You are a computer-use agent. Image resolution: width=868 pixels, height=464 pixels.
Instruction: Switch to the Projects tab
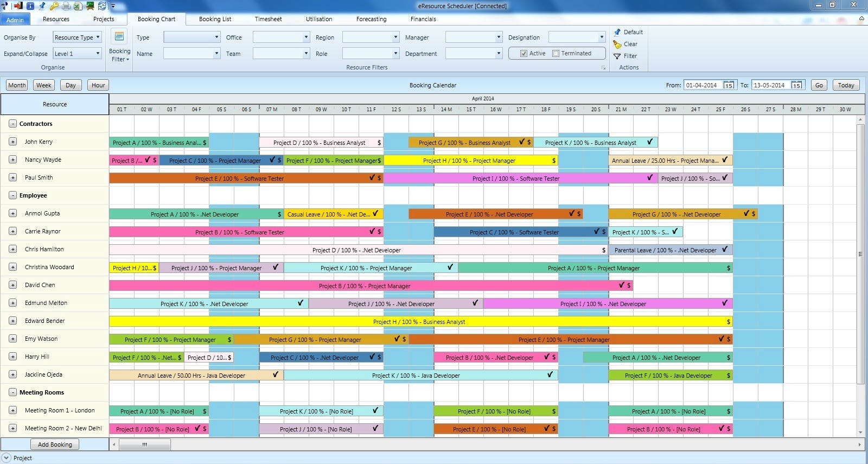point(104,19)
